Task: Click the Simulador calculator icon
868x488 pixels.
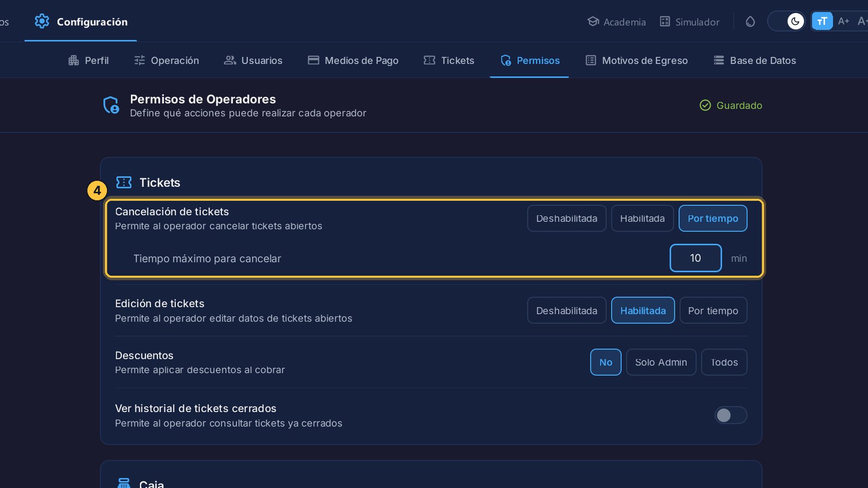Action: tap(665, 22)
